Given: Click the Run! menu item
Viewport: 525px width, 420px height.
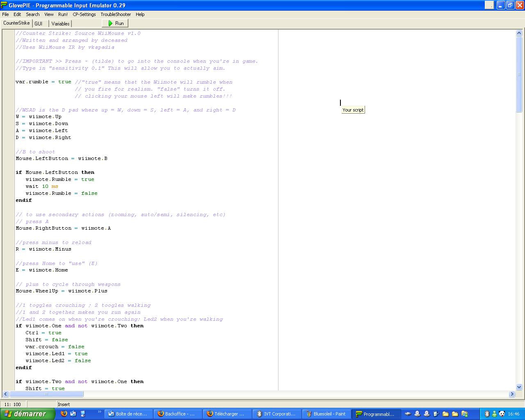Looking at the screenshot, I should [63, 14].
